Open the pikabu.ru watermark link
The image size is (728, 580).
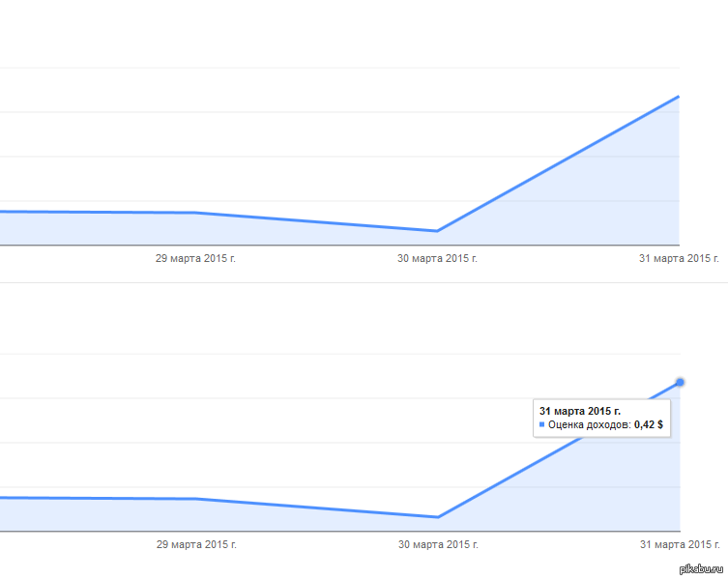701,569
